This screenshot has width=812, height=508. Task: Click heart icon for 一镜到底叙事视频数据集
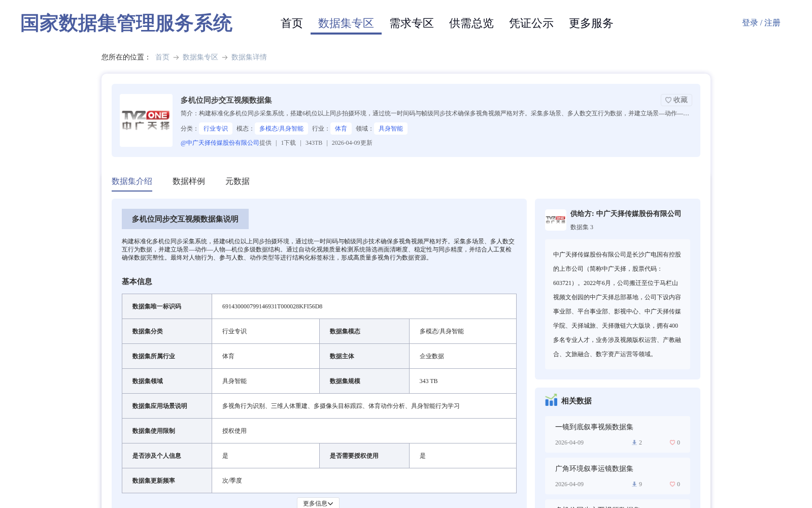672,442
